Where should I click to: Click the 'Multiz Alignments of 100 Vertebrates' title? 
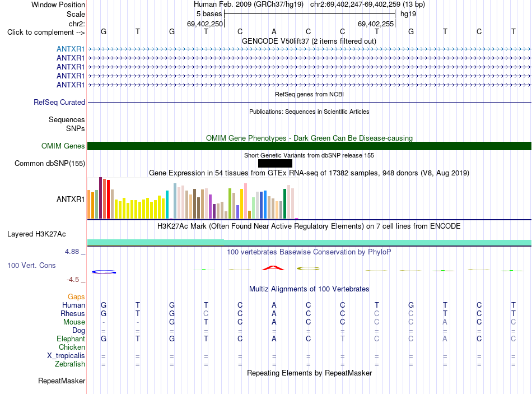click(x=309, y=289)
